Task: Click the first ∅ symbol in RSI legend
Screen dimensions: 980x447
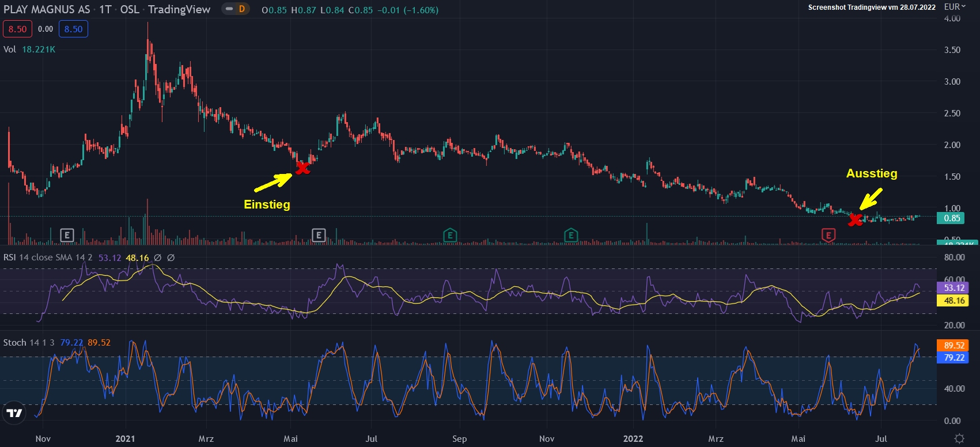Action: click(x=157, y=257)
